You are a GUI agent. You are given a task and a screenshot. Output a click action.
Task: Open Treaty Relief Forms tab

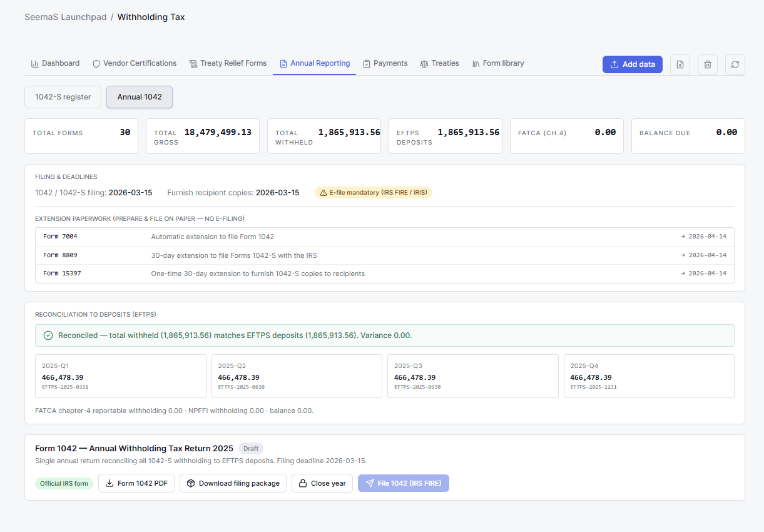tap(228, 63)
